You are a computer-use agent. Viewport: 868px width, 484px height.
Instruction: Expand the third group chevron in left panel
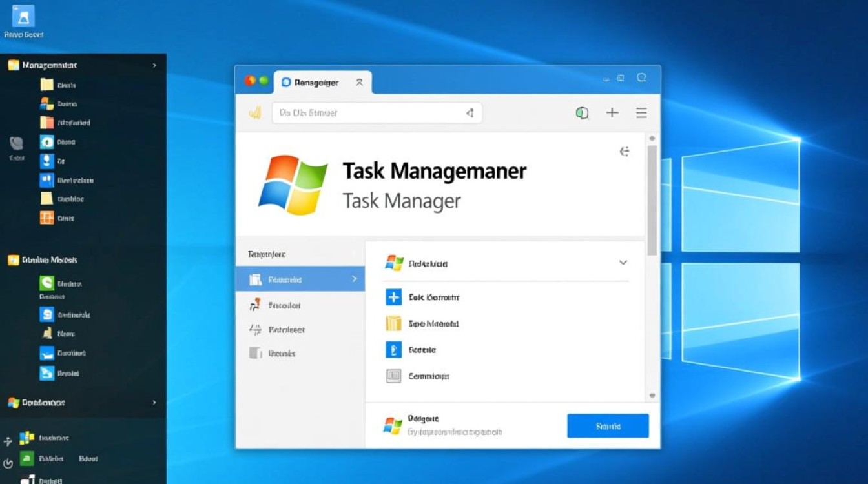154,403
